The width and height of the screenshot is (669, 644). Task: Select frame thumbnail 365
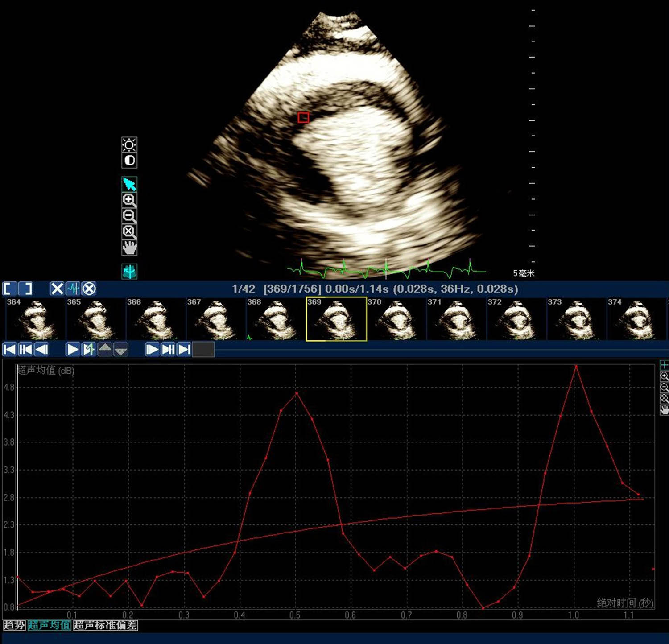(x=95, y=319)
